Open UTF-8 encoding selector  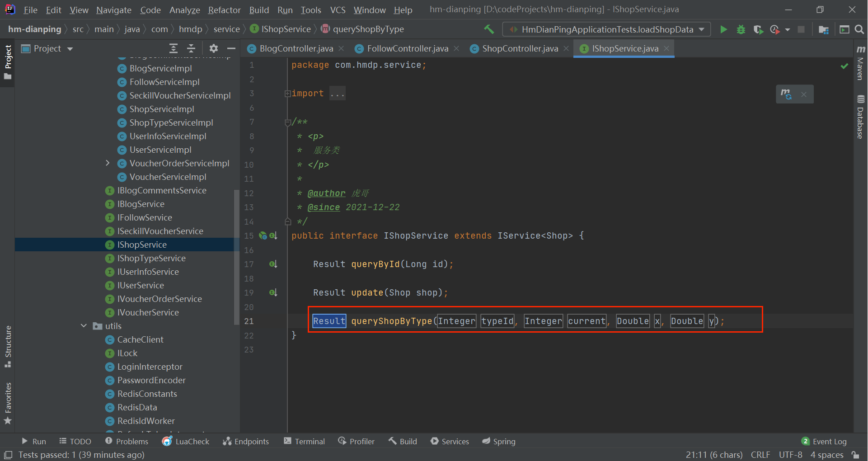[x=791, y=455]
